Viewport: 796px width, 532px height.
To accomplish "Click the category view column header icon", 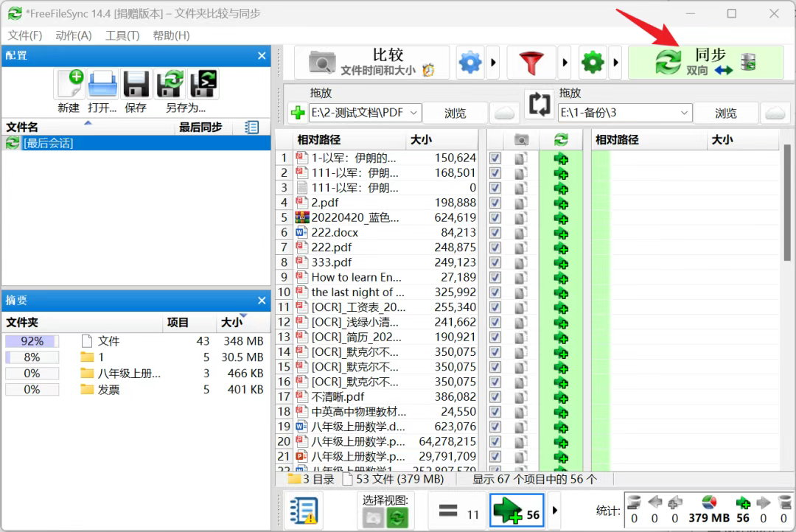I will (x=521, y=139).
